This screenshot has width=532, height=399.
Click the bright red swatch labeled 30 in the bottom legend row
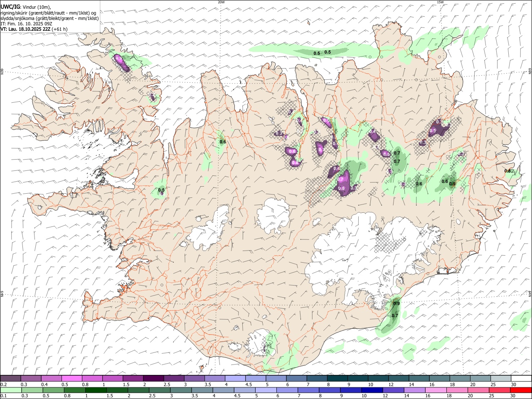(521, 390)
